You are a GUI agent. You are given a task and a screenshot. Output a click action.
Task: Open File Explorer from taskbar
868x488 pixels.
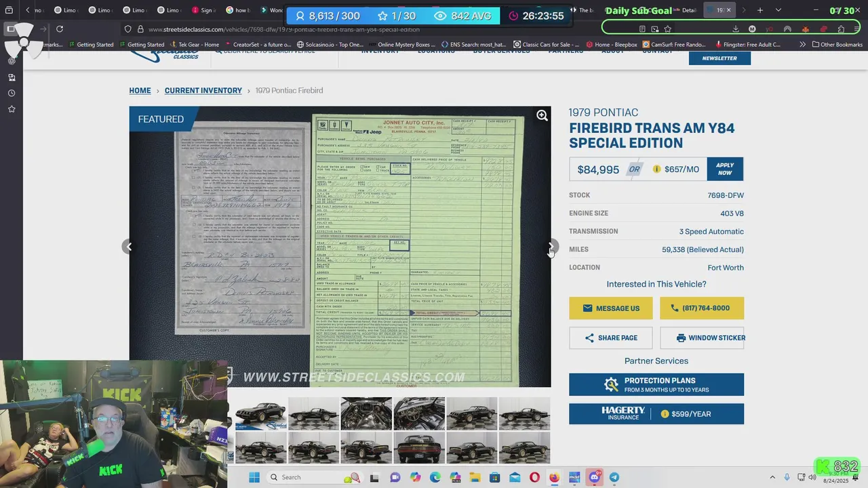(474, 477)
